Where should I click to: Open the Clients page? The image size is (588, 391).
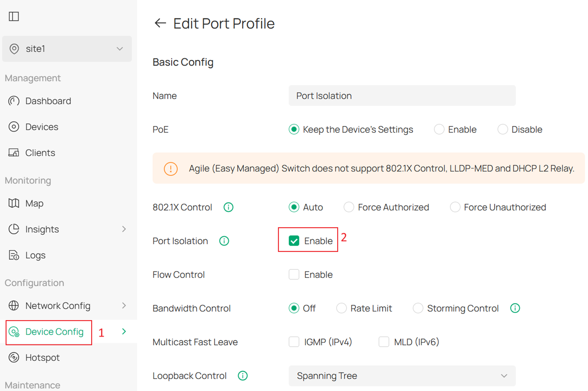pos(40,152)
